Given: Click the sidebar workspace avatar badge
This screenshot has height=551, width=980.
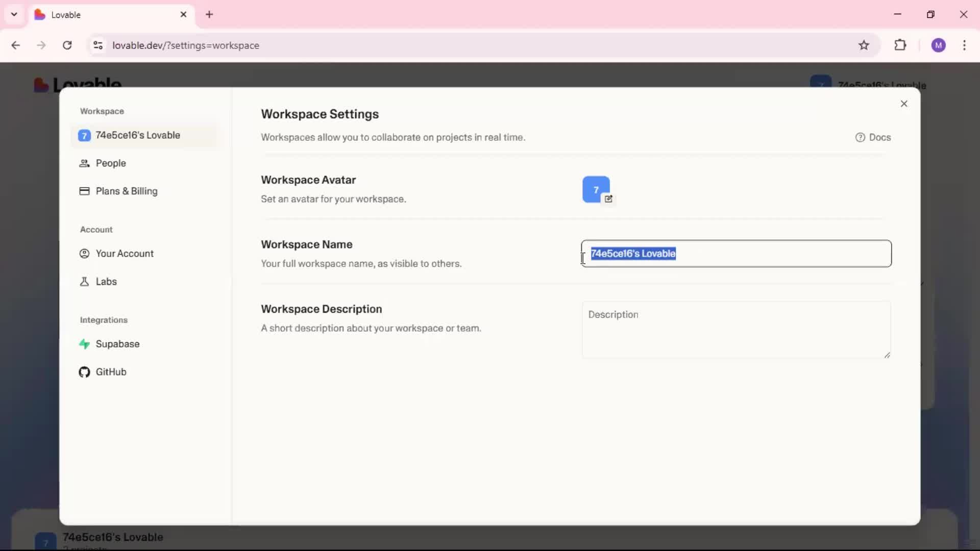Looking at the screenshot, I should (84, 135).
